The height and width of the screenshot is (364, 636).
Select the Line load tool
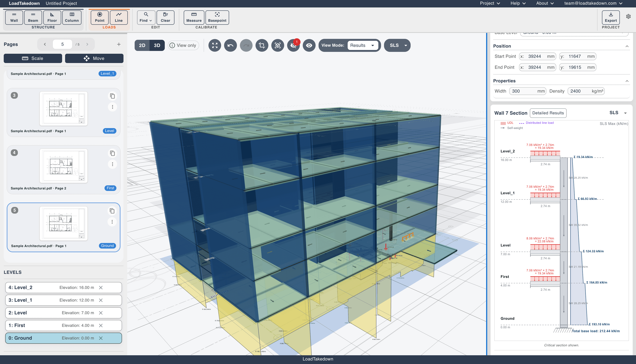pyautogui.click(x=119, y=17)
